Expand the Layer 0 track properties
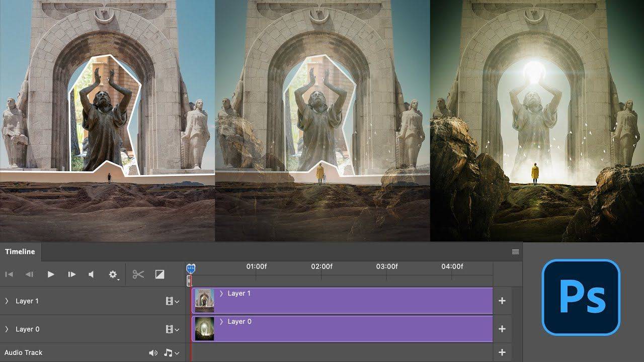The height and width of the screenshot is (362, 644). [7, 329]
